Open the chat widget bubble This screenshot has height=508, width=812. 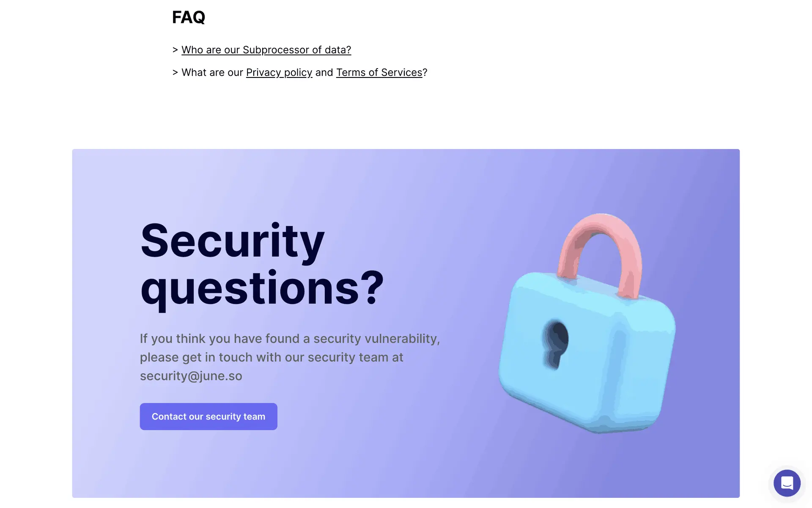pyautogui.click(x=787, y=483)
